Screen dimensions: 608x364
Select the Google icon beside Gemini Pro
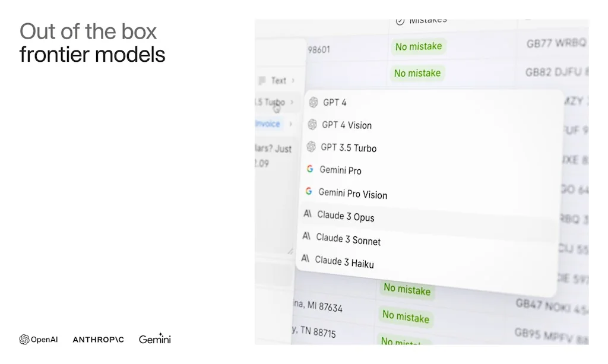309,169
